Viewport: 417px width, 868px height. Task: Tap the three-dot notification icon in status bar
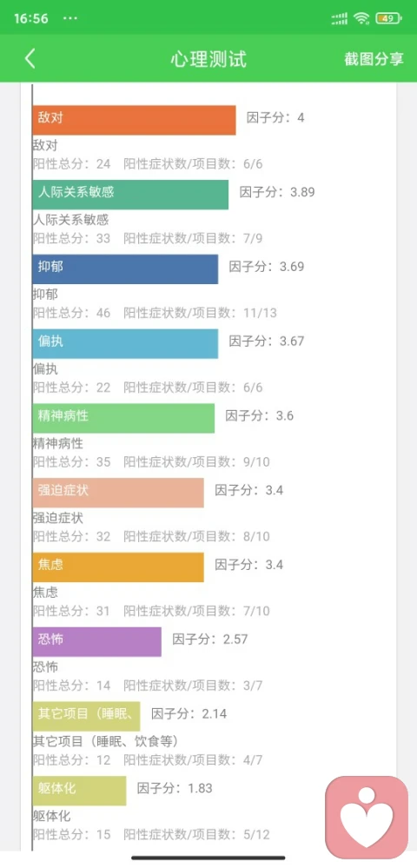click(x=70, y=17)
